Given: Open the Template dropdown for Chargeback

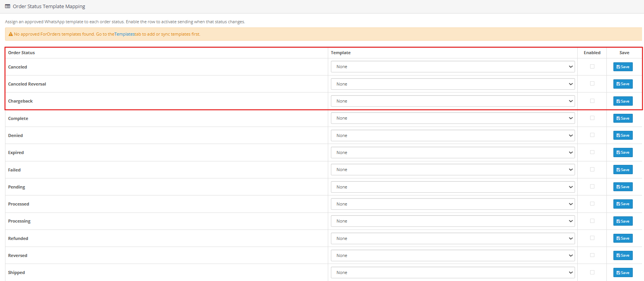Looking at the screenshot, I should (453, 101).
